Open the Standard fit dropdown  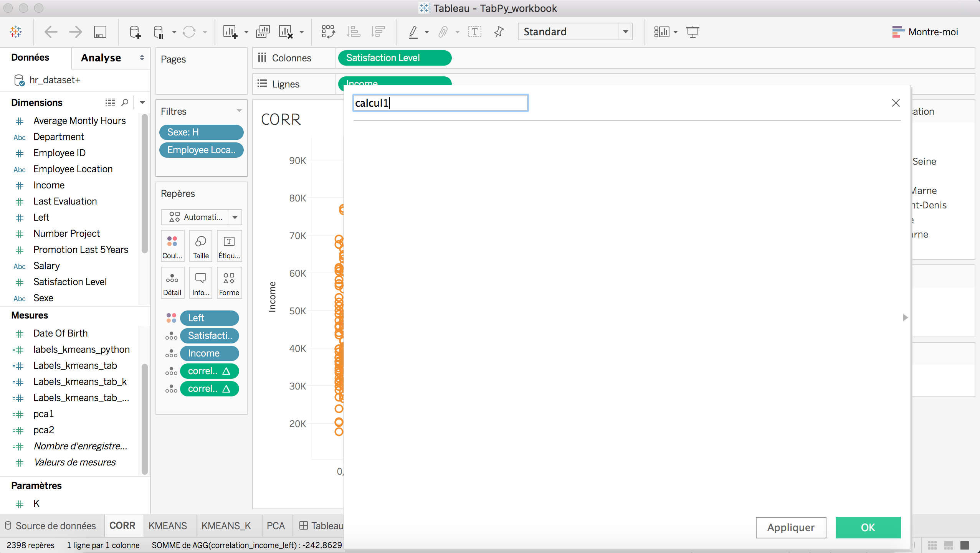[x=625, y=32]
